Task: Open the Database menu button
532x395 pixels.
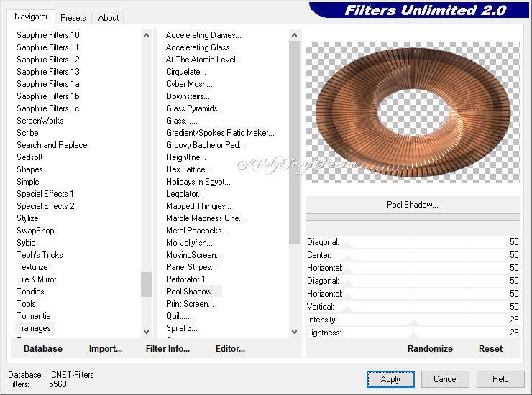Action: [43, 349]
